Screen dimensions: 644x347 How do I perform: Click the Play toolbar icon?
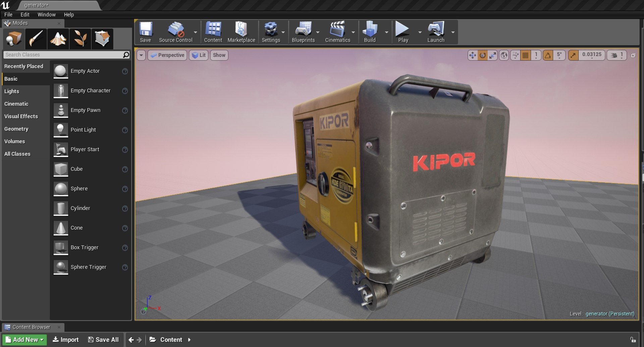[x=403, y=32]
